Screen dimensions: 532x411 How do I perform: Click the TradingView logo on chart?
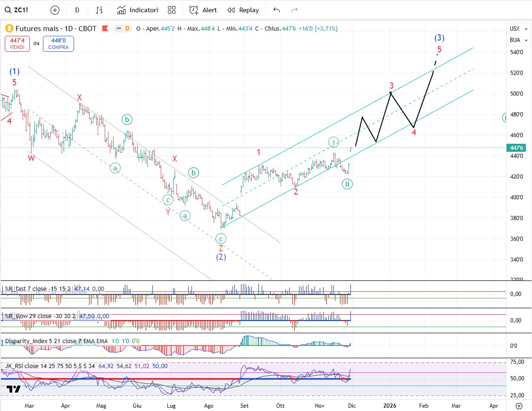13,389
